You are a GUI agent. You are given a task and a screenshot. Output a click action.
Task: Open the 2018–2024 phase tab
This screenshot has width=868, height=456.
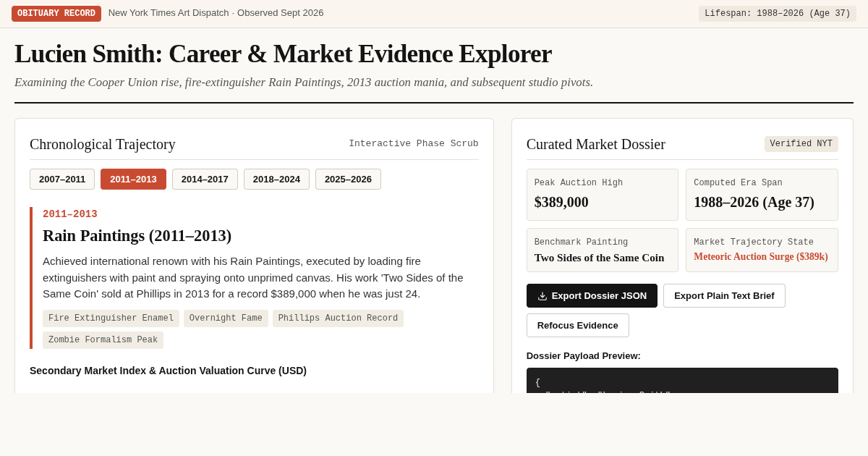276,180
